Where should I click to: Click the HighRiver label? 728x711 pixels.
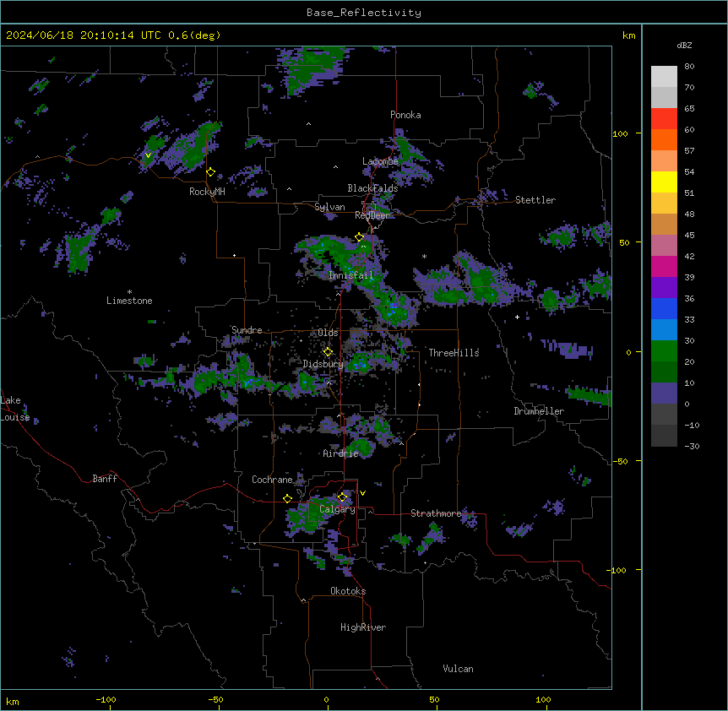363,627
